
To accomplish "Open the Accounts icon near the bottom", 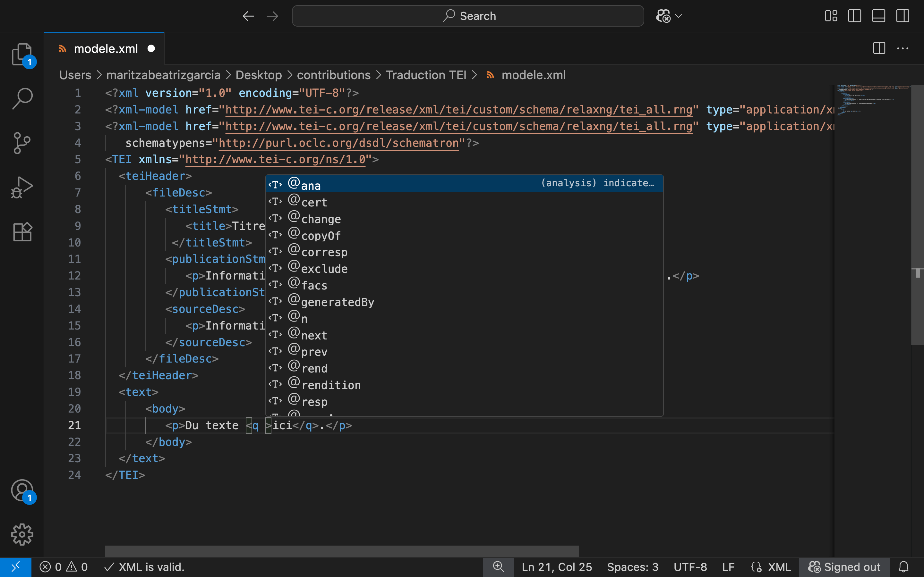I will pos(22,491).
